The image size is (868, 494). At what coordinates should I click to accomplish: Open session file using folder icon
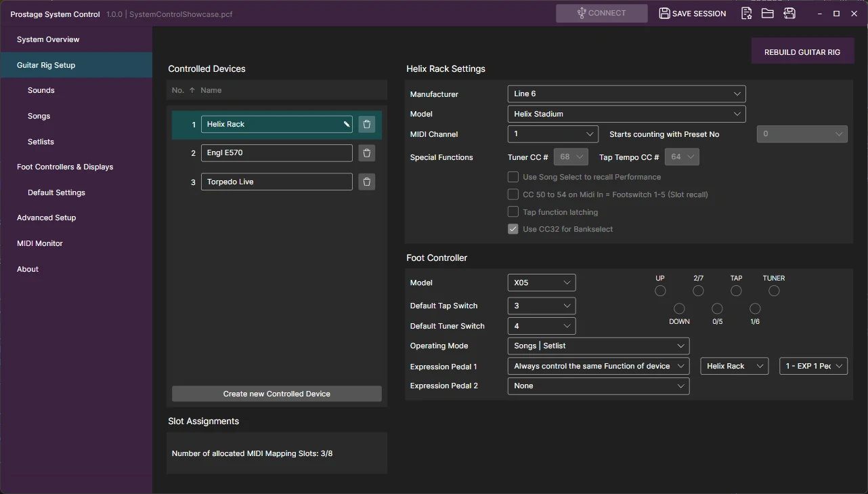(768, 14)
